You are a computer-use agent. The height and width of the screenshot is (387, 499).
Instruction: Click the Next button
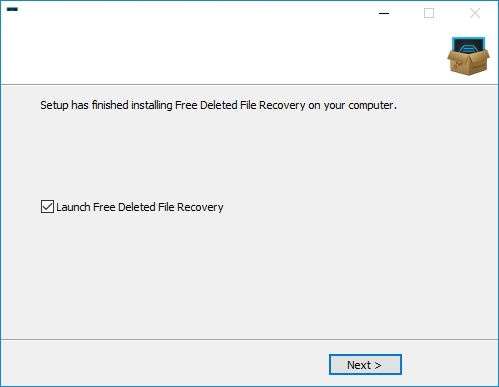click(x=365, y=365)
